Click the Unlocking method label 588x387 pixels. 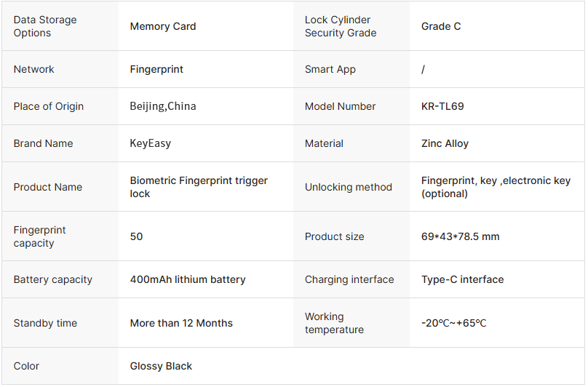tap(349, 187)
